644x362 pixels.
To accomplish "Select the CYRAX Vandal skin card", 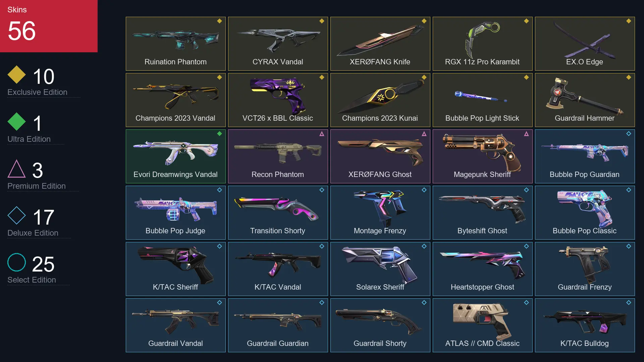I will click(x=278, y=44).
